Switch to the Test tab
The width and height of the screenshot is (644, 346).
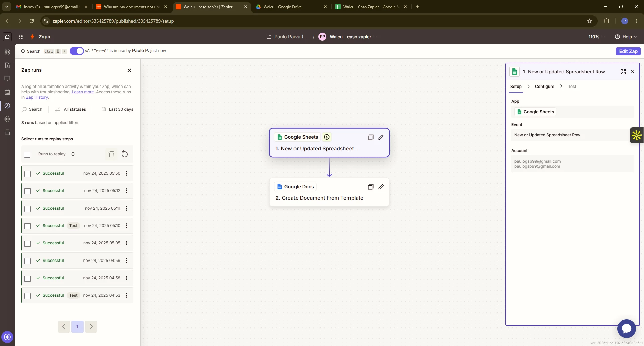tap(572, 86)
